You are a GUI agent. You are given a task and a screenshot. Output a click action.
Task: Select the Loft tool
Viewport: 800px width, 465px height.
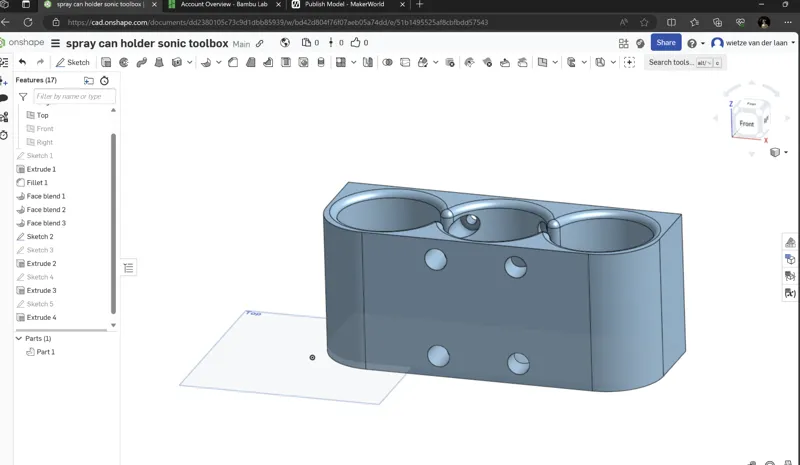pos(159,62)
